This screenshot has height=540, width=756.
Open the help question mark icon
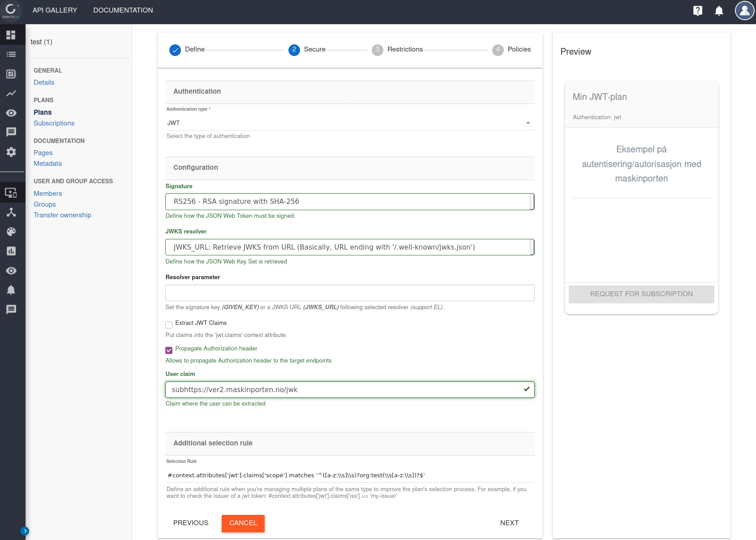point(697,11)
